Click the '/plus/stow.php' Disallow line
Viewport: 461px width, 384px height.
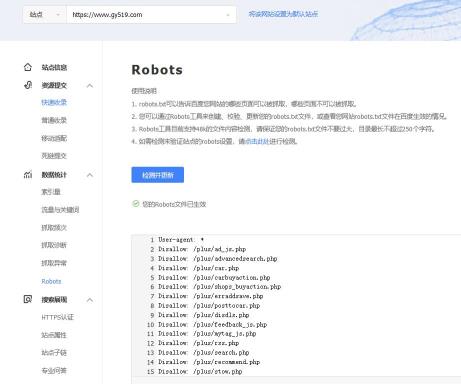click(200, 371)
